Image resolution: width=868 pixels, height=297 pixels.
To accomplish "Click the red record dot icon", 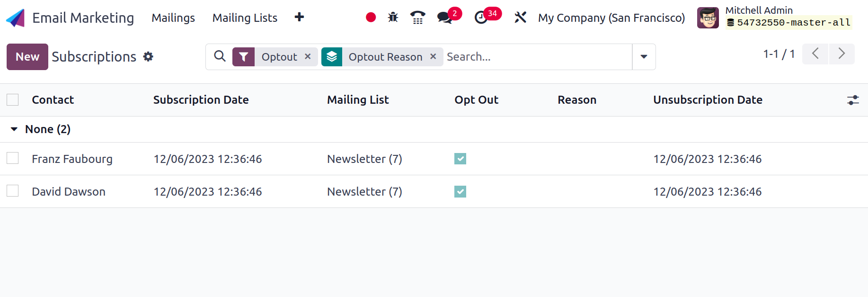I will pos(371,18).
